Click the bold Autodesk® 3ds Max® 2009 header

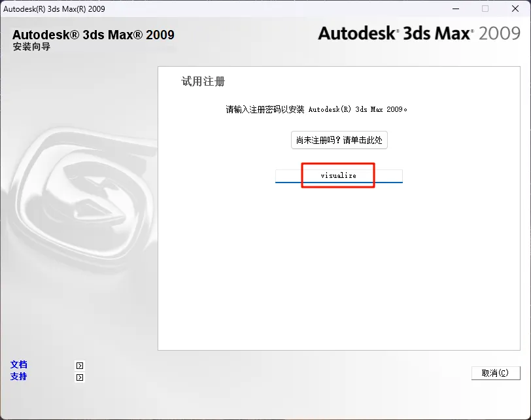point(93,35)
